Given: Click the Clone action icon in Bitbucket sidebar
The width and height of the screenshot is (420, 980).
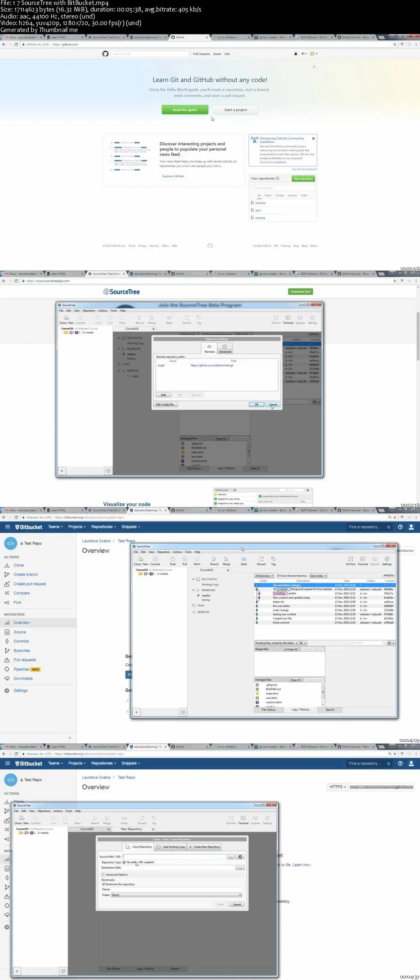Looking at the screenshot, I should pyautogui.click(x=7, y=565).
